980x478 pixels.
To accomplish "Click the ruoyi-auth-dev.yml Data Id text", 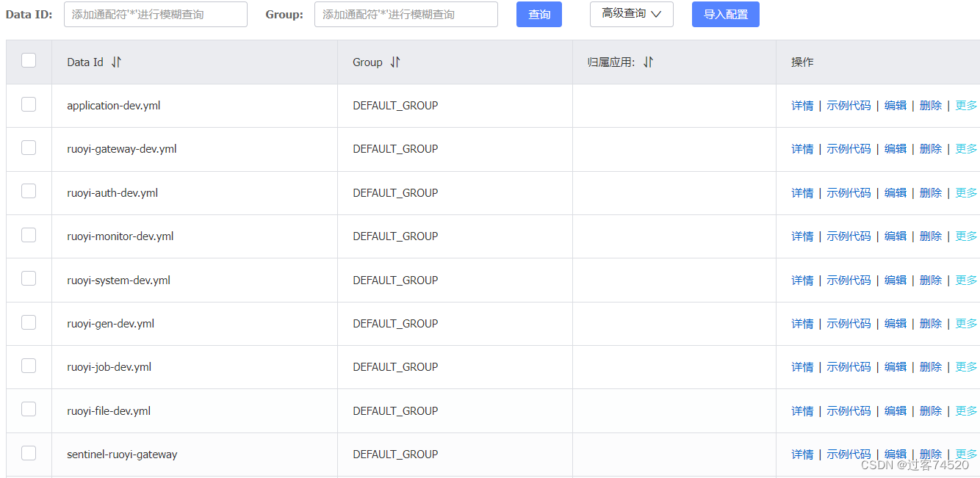I will click(x=112, y=193).
